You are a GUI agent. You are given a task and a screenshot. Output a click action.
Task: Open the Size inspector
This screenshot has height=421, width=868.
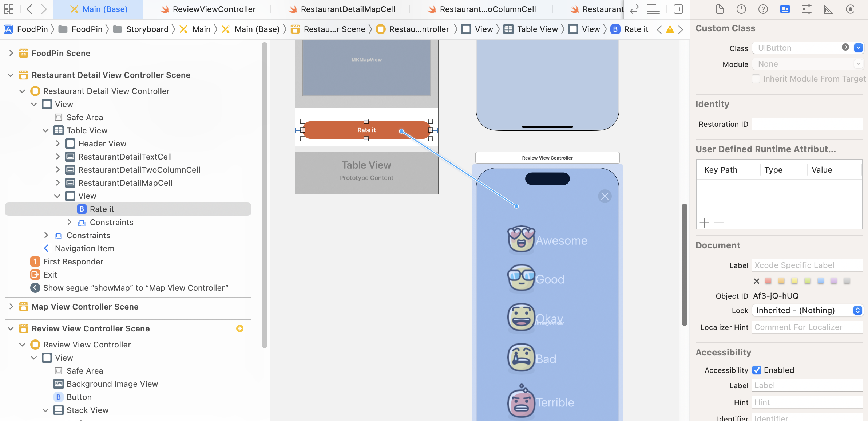[x=828, y=9]
